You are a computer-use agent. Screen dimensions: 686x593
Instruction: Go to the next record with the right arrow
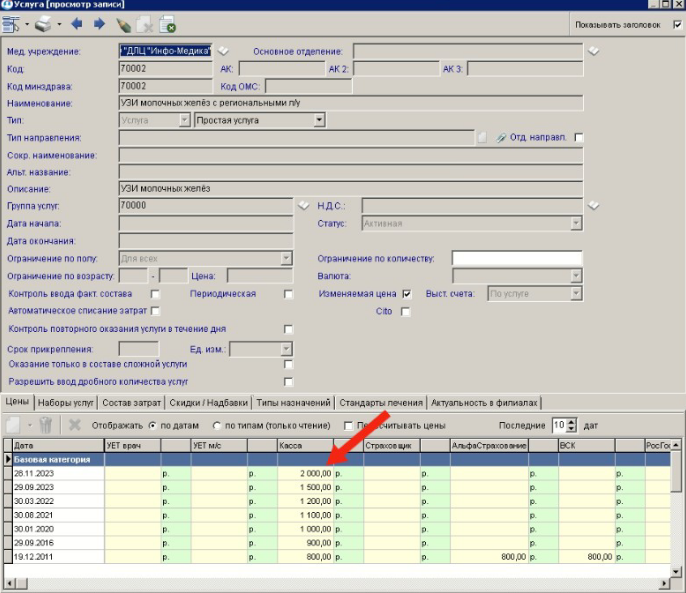click(x=98, y=23)
